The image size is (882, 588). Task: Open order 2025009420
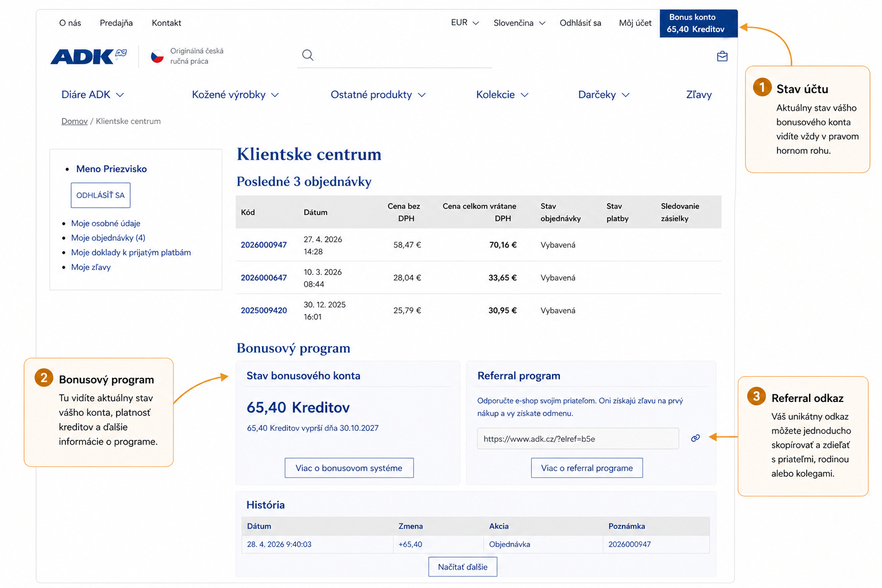264,311
